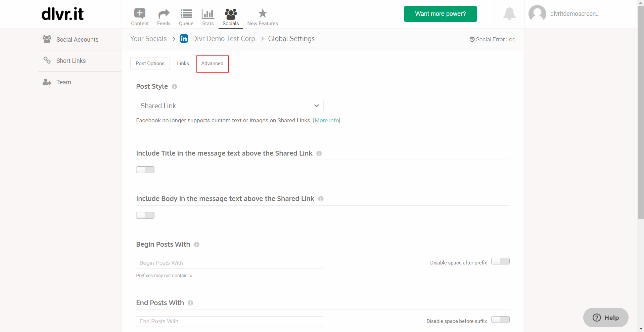
Task: Click End Posts With info icon
Action: [190, 303]
